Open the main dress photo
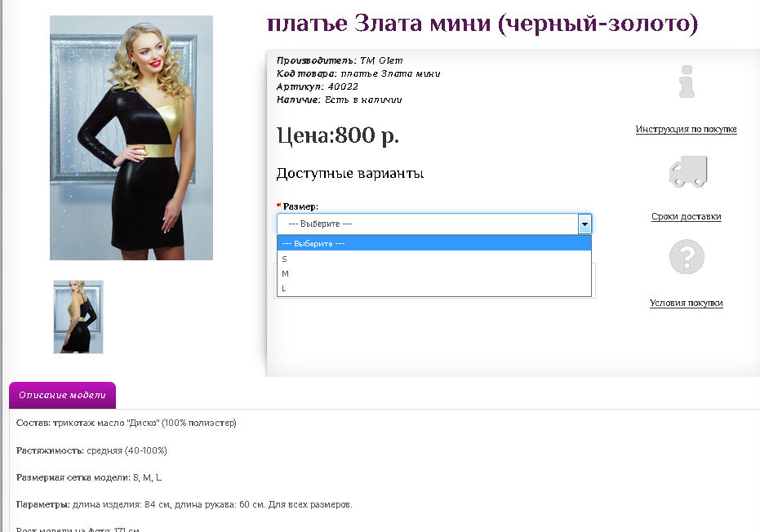The image size is (760, 532). coord(131,139)
